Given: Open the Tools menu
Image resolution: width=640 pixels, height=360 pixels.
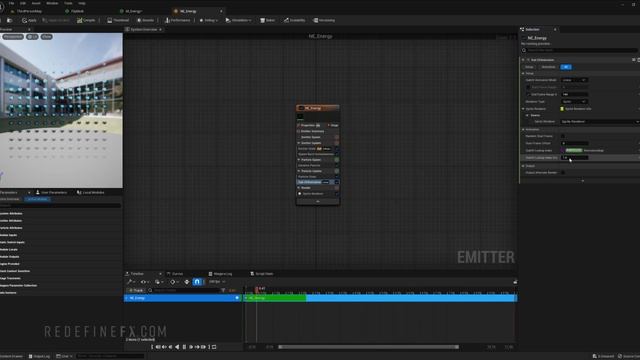Looking at the screenshot, I should coord(68,3).
